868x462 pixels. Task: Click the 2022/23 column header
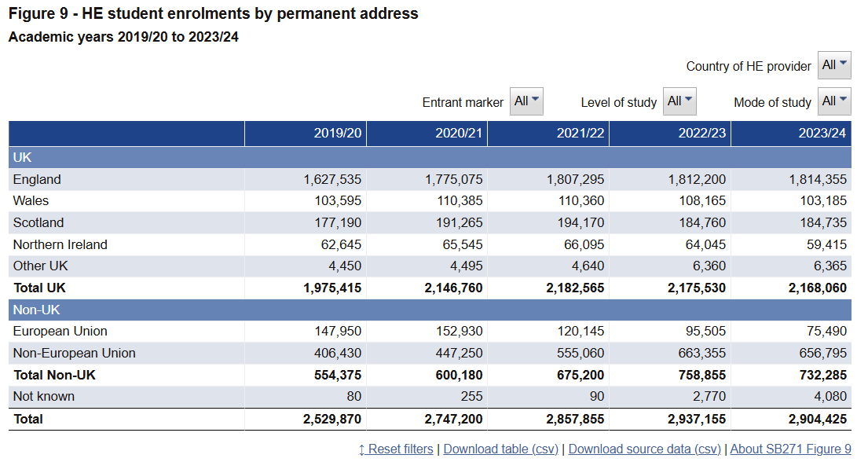click(x=670, y=134)
